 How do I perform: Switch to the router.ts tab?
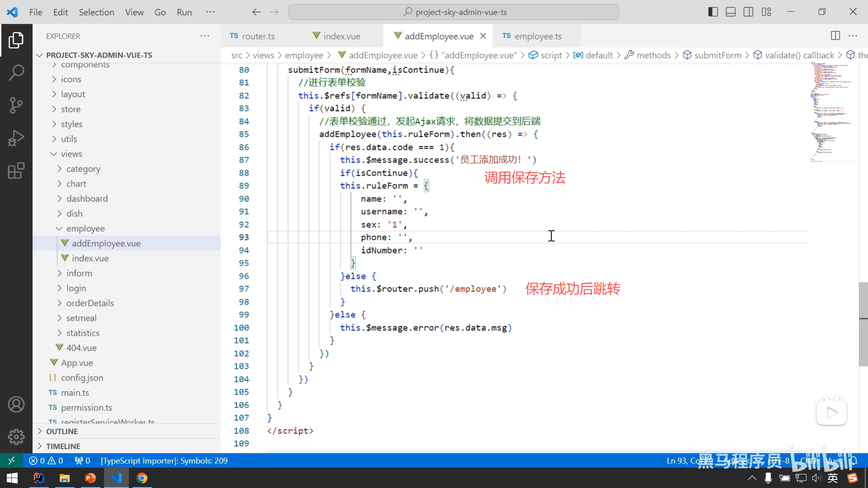click(258, 36)
